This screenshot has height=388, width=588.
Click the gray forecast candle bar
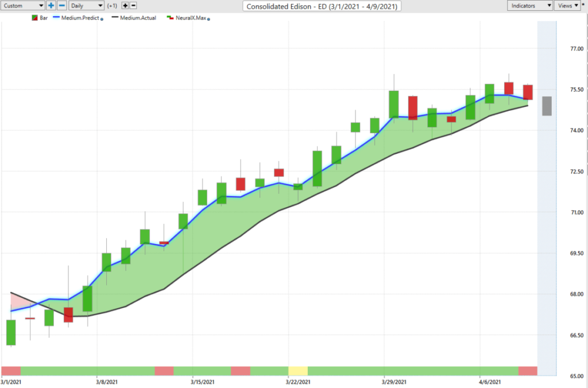(x=547, y=106)
